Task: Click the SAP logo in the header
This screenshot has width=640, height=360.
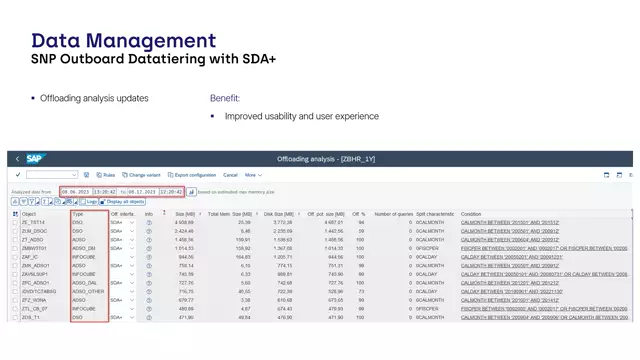Action: (x=36, y=159)
